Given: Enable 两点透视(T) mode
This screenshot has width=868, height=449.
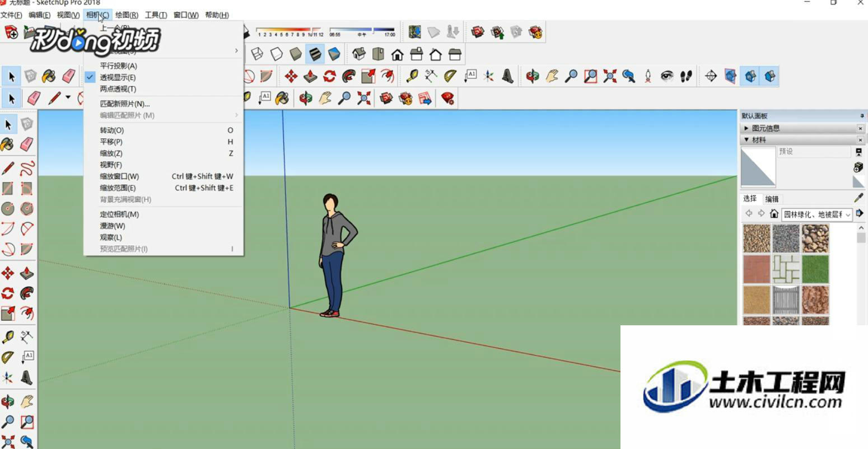Looking at the screenshot, I should click(163, 89).
